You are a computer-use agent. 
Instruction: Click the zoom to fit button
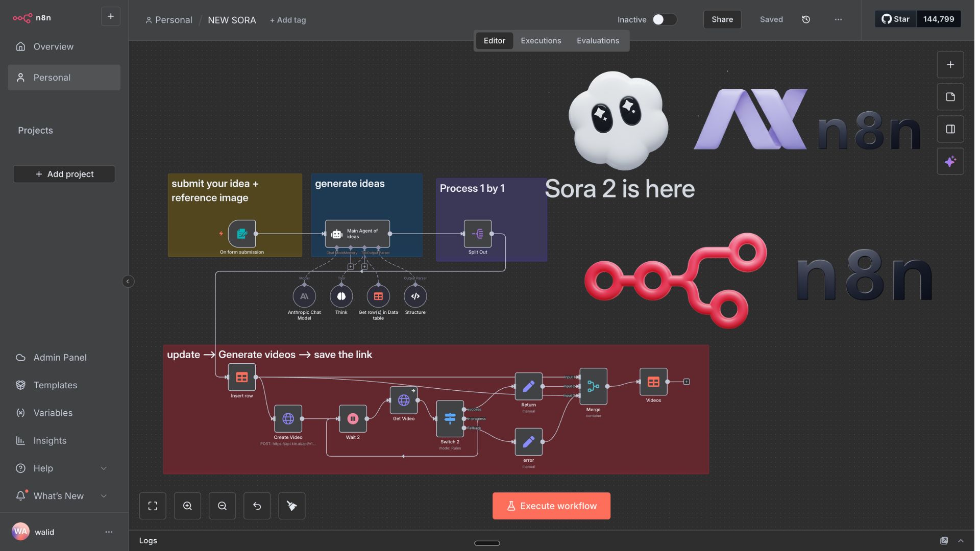[x=153, y=506]
